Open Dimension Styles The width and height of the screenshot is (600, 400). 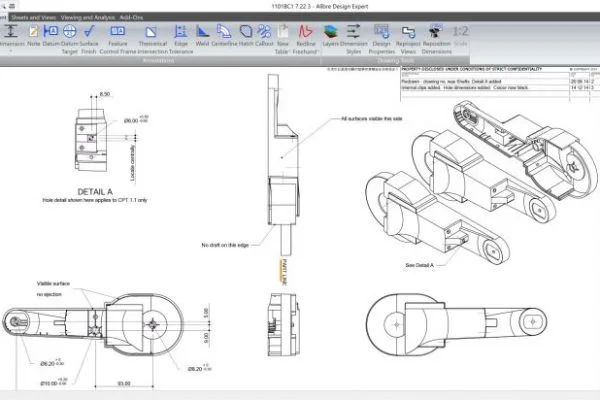click(354, 39)
